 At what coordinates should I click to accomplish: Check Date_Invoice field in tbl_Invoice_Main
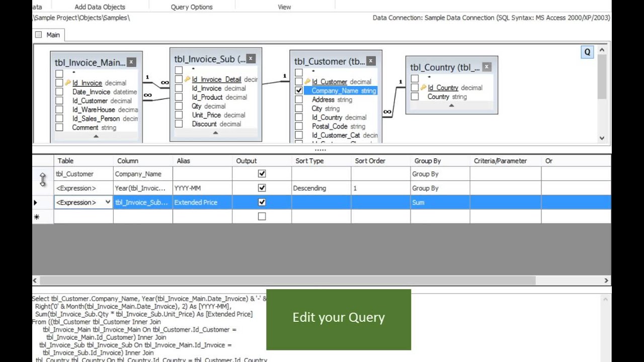[59, 92]
